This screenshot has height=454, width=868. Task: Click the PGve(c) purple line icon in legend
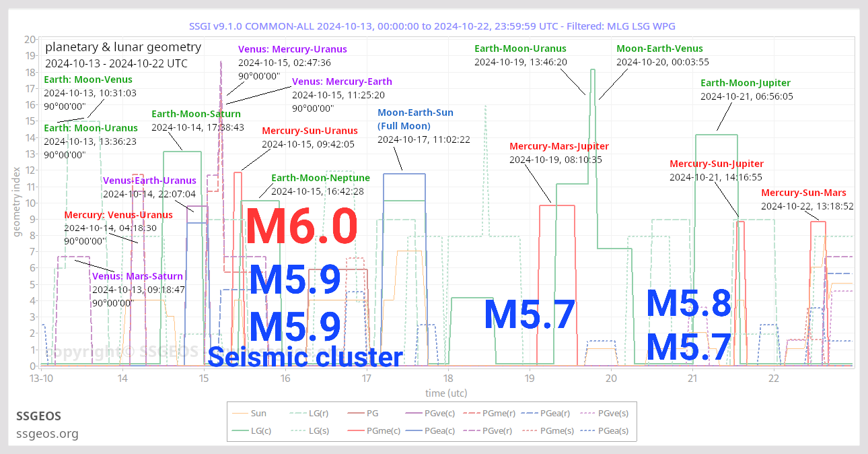[x=413, y=413]
